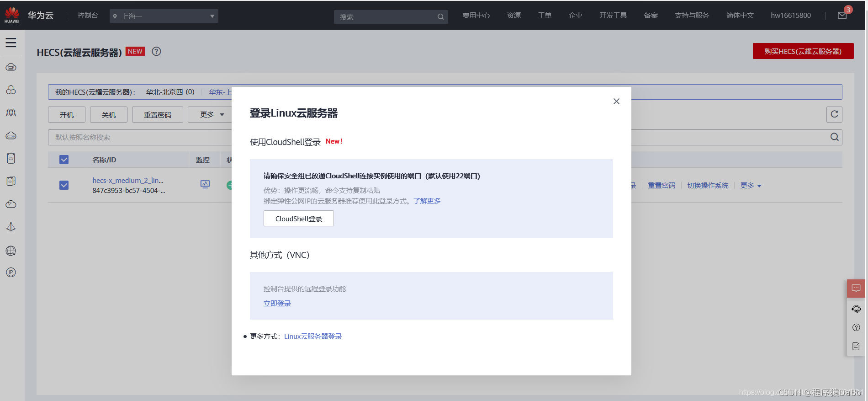Screen dimensions: 868x401
Task: Open 支持与服务 in top navigation
Action: (x=692, y=16)
